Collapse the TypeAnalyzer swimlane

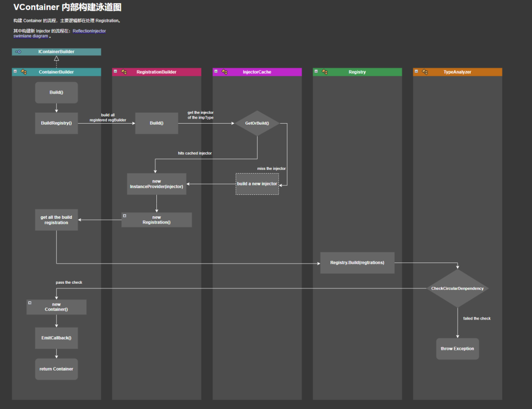click(x=416, y=72)
